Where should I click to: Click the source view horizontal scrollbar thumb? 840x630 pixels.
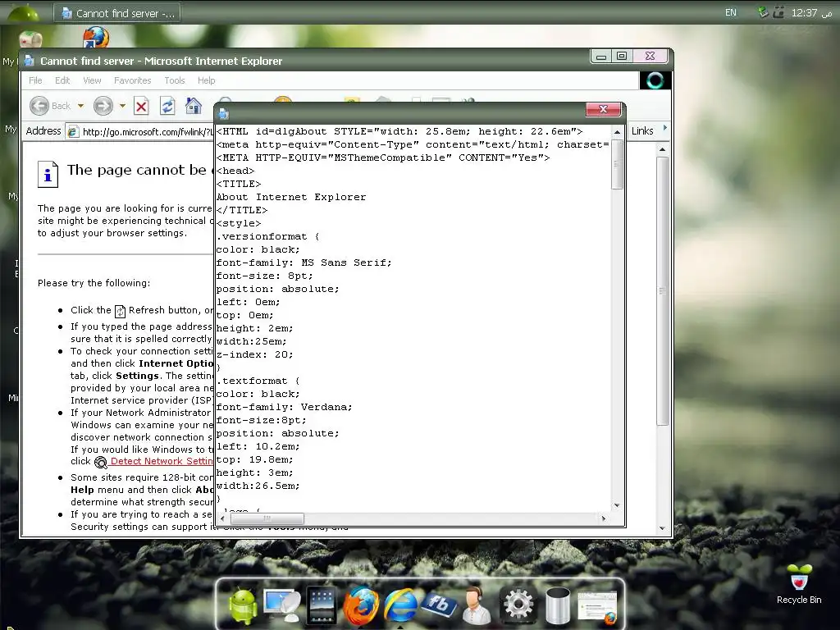point(267,518)
